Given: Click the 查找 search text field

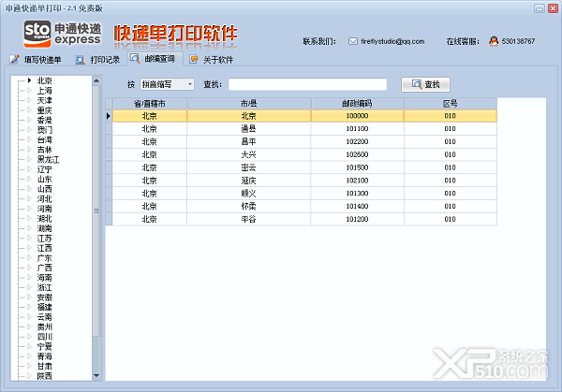Looking at the screenshot, I should tap(307, 84).
